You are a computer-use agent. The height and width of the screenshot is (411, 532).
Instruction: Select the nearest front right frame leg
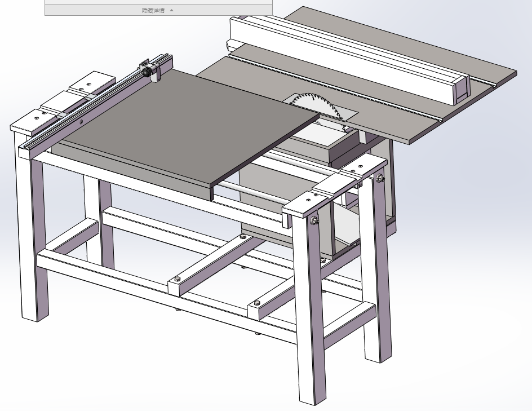coord(307,316)
